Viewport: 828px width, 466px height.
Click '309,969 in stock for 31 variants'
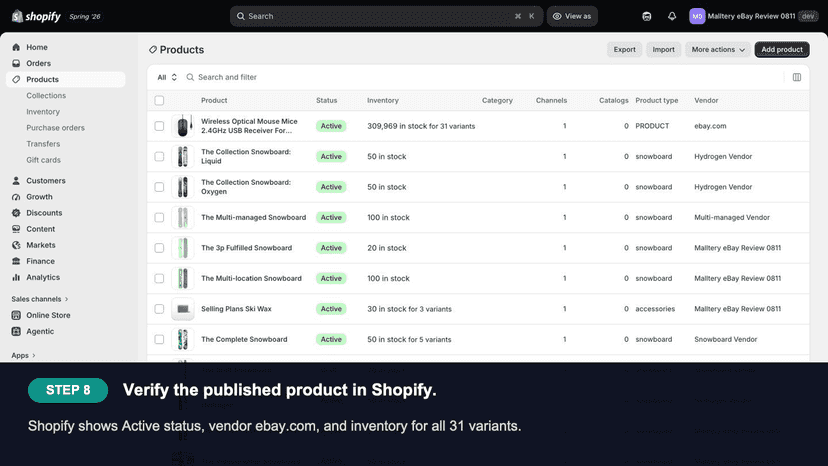click(421, 126)
